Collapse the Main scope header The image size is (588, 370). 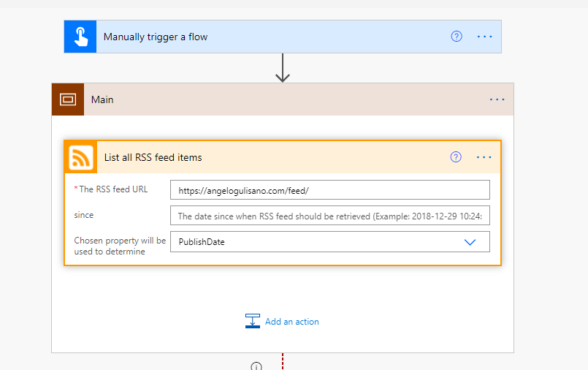pos(283,99)
